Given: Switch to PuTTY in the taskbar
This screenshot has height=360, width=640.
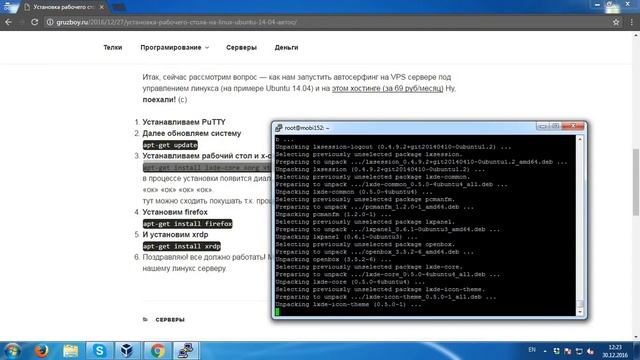Looking at the screenshot, I should [186, 351].
